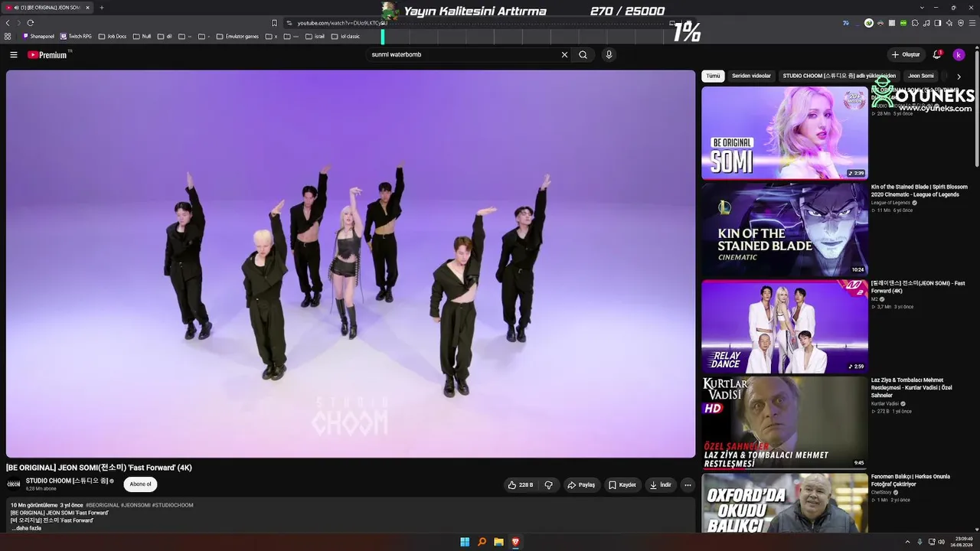Click the taskbar clock and date
Screen dimensions: 980x551
pos(963,542)
